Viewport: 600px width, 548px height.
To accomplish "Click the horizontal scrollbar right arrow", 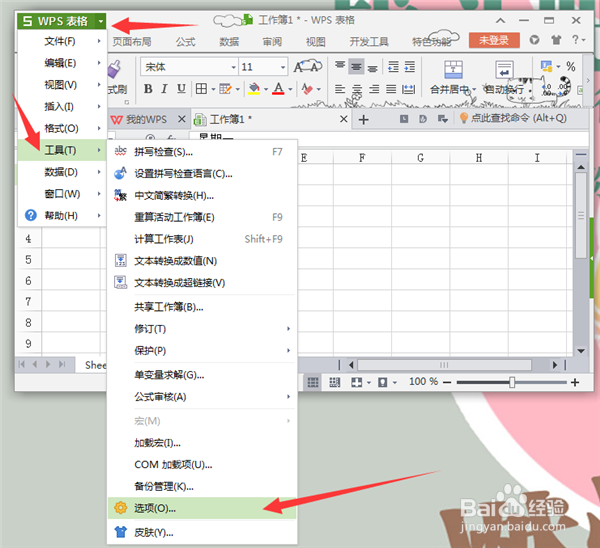I will pos(555,365).
